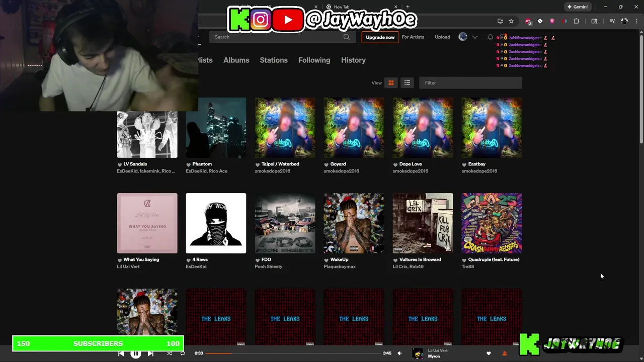Screen dimensions: 644x362
Task: Open the notifications bell
Action: [x=490, y=37]
